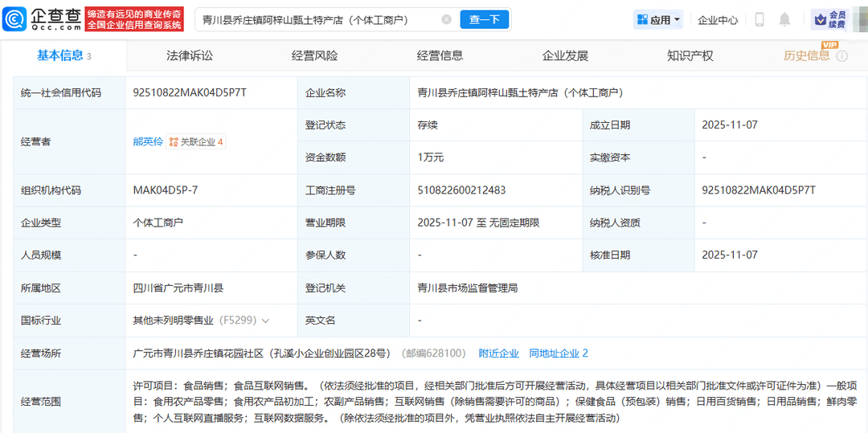This screenshot has width=868, height=433.
Task: Switch to the 经营风险 tab
Action: tap(314, 55)
